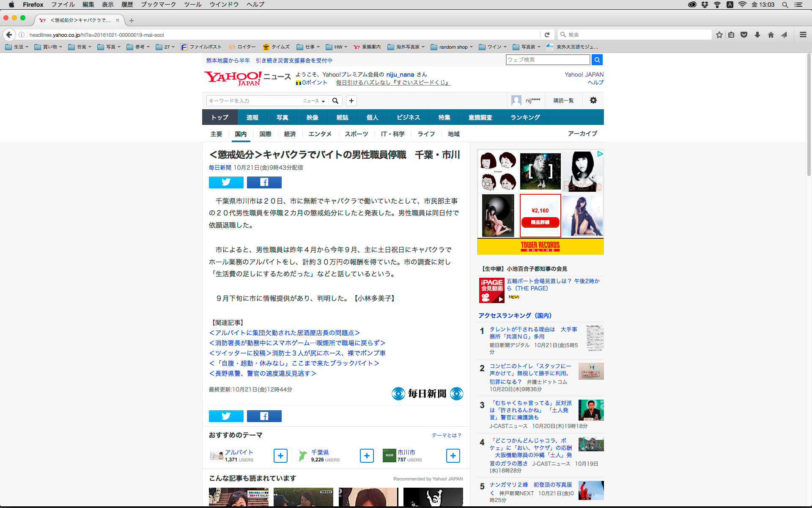This screenshot has width=812, height=508.
Task: Follow the 千葉県 theme plus button
Action: click(x=367, y=456)
